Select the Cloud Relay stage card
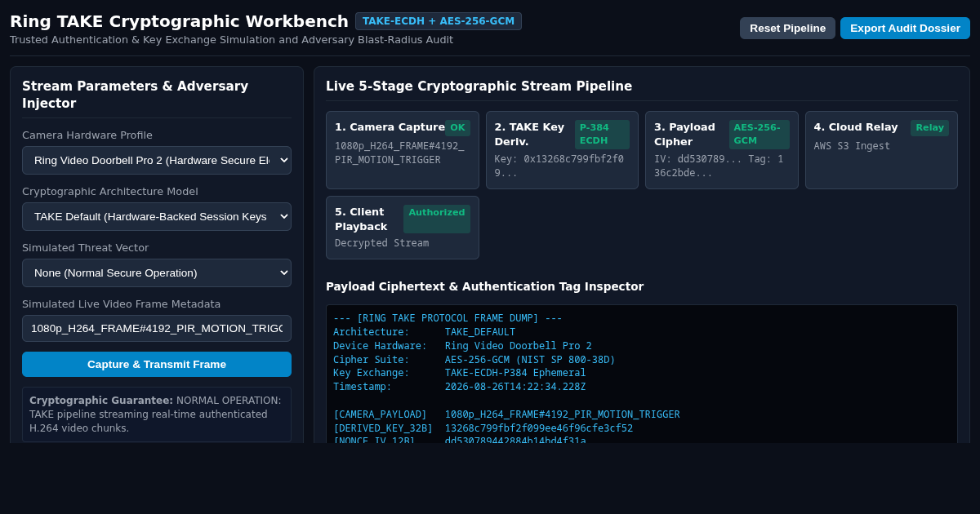The height and width of the screenshot is (514, 980). [x=881, y=150]
